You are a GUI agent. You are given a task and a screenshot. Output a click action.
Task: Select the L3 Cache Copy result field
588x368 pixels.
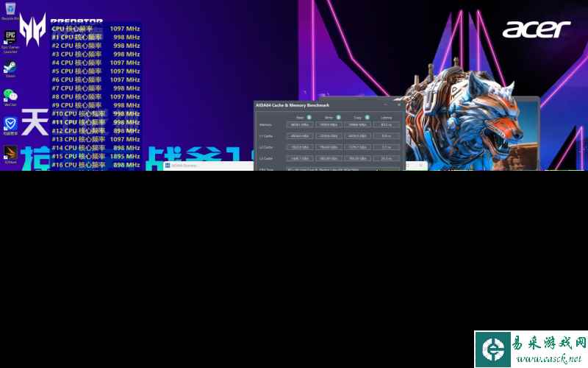click(x=357, y=158)
